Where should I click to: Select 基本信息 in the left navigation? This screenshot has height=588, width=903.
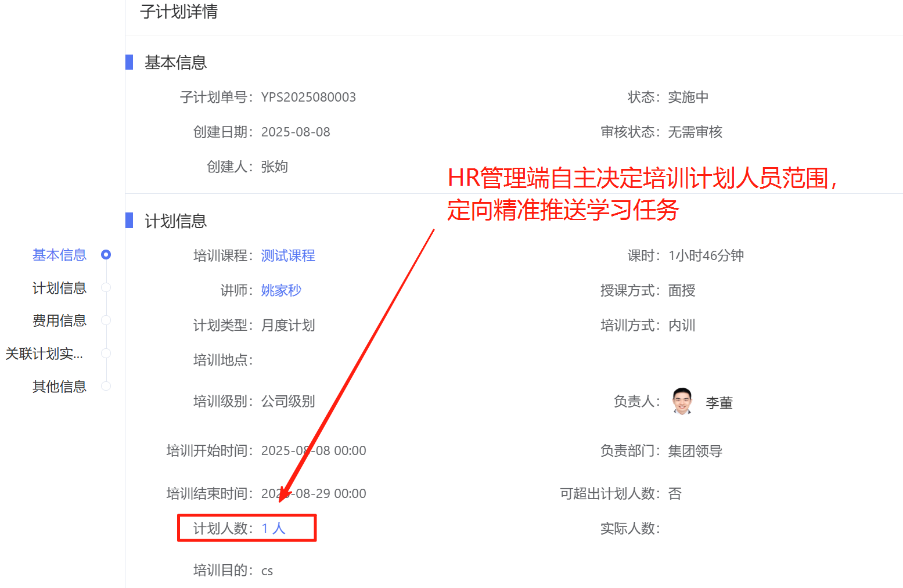coord(59,254)
